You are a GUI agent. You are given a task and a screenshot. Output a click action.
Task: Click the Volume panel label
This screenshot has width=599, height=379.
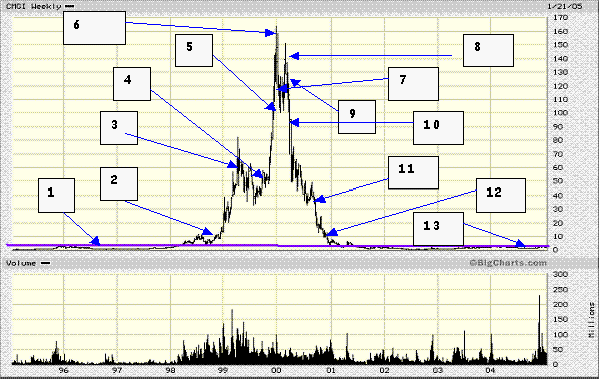point(21,263)
